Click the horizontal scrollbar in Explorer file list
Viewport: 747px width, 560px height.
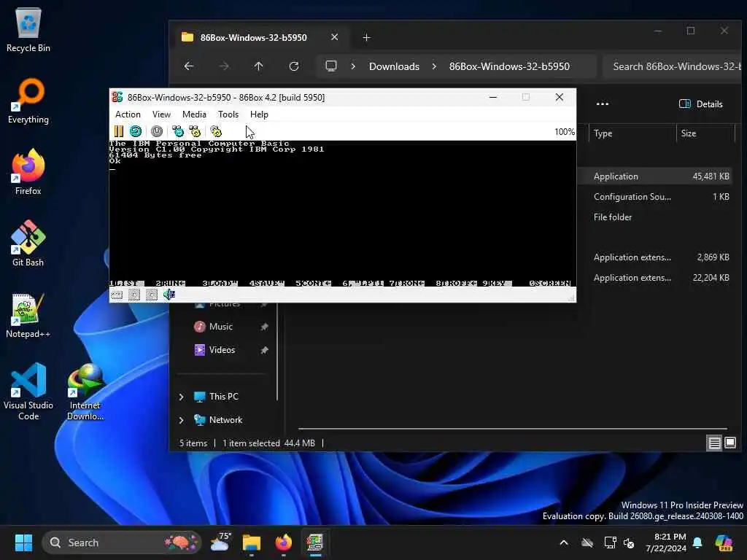click(x=512, y=429)
